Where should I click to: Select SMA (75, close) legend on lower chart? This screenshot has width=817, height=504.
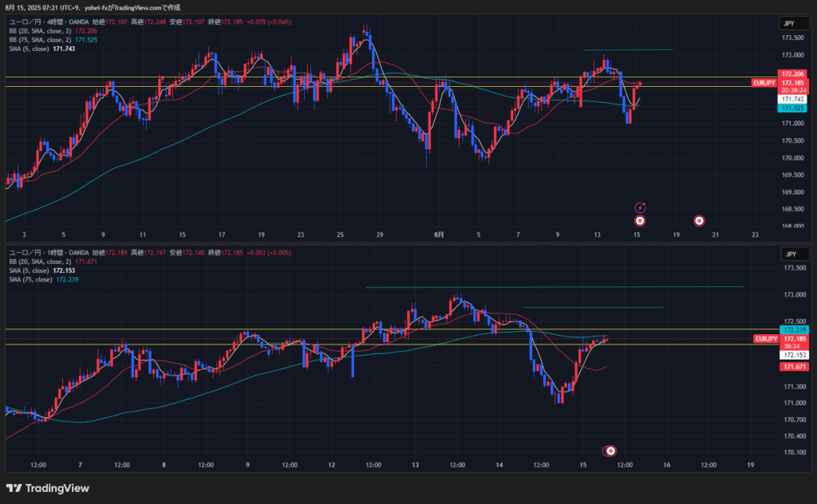(x=32, y=279)
